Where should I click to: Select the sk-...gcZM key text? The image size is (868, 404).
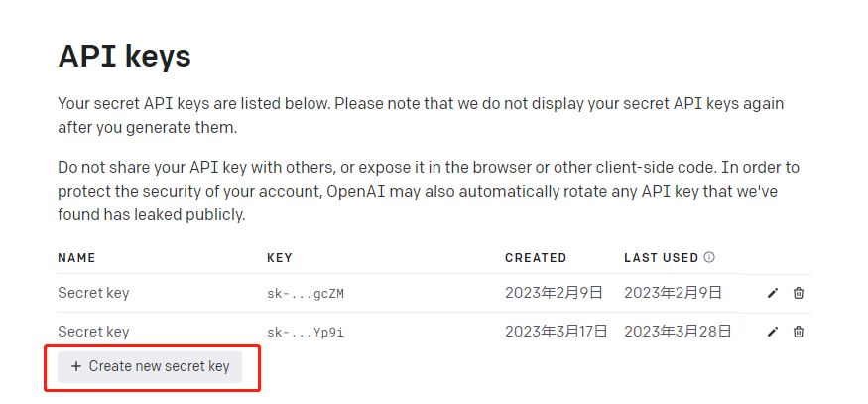click(x=306, y=294)
